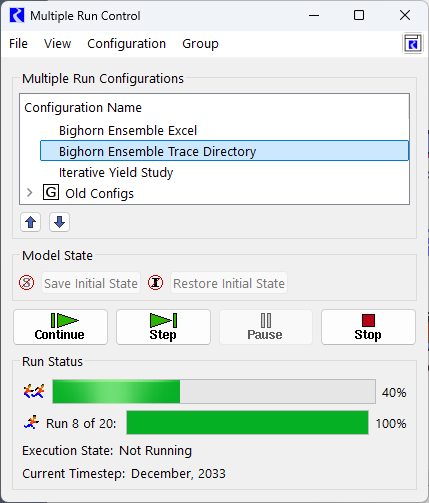The width and height of the screenshot is (429, 503).
Task: Open the Configuration menu
Action: click(x=127, y=44)
